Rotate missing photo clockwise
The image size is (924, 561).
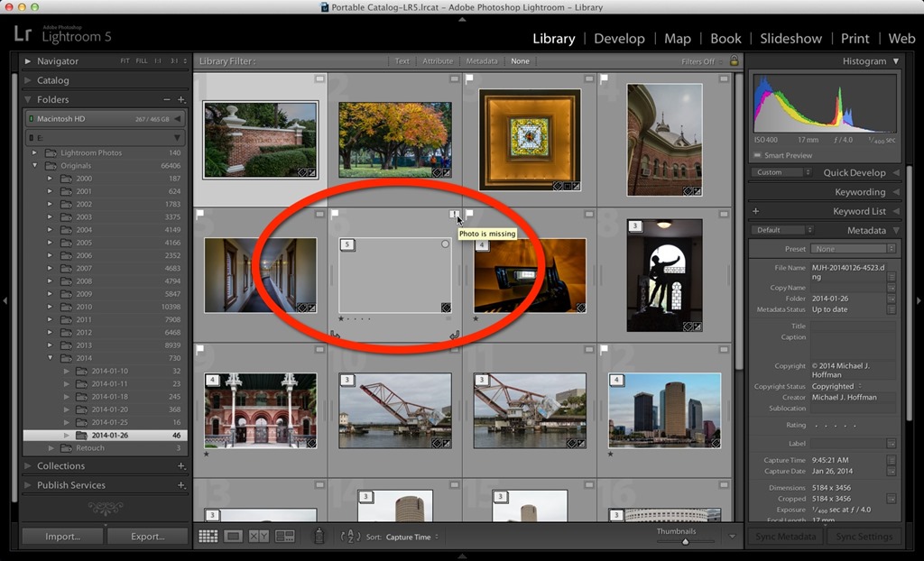click(x=455, y=336)
